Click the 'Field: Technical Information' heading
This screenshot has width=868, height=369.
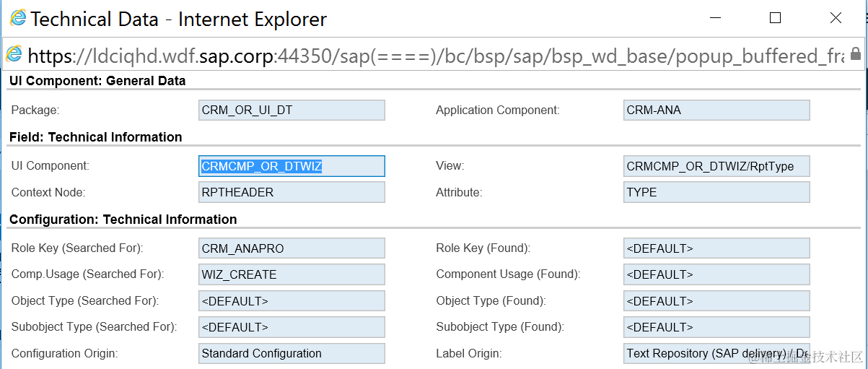coord(95,137)
